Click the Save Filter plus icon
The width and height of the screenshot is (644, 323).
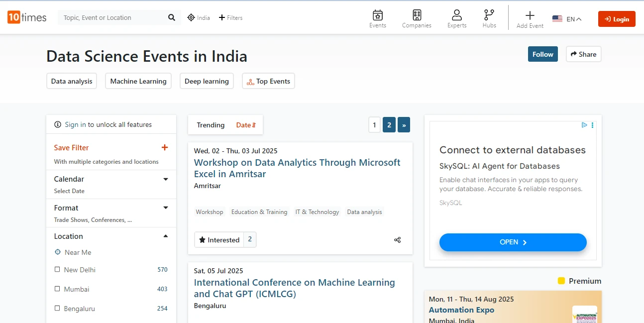(165, 147)
